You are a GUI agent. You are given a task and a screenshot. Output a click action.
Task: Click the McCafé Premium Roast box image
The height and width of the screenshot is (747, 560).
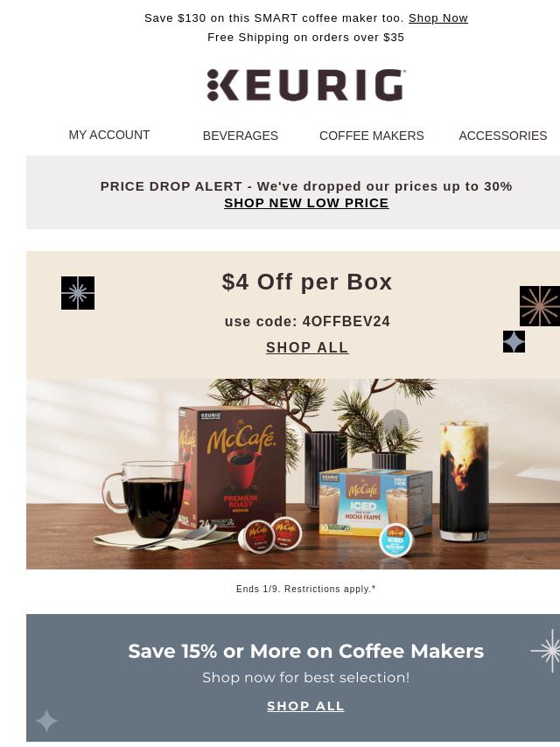[233, 467]
